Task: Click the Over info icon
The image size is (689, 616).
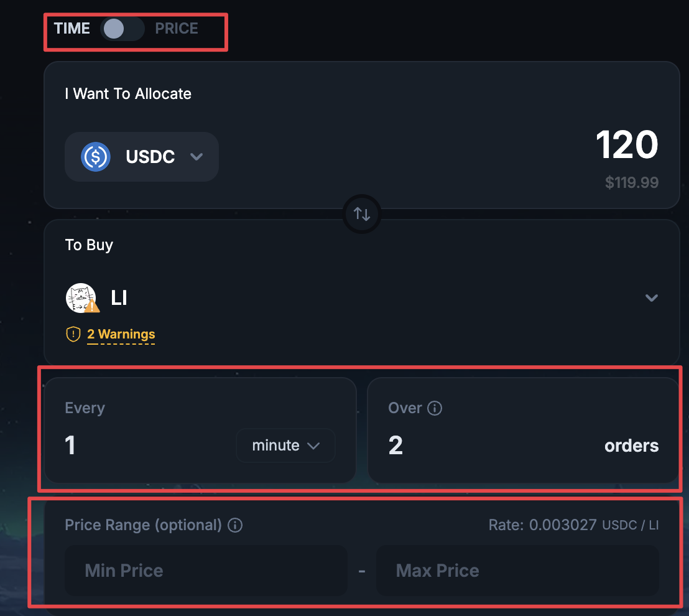Action: point(435,408)
